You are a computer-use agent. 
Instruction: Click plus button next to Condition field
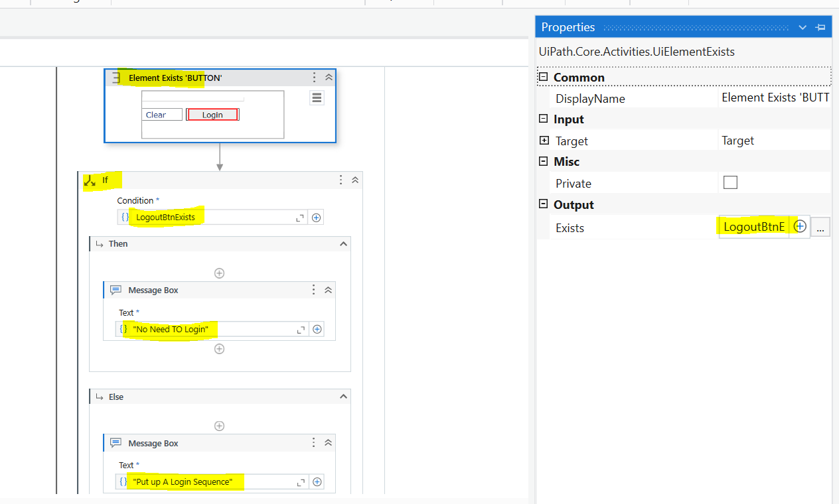click(317, 218)
